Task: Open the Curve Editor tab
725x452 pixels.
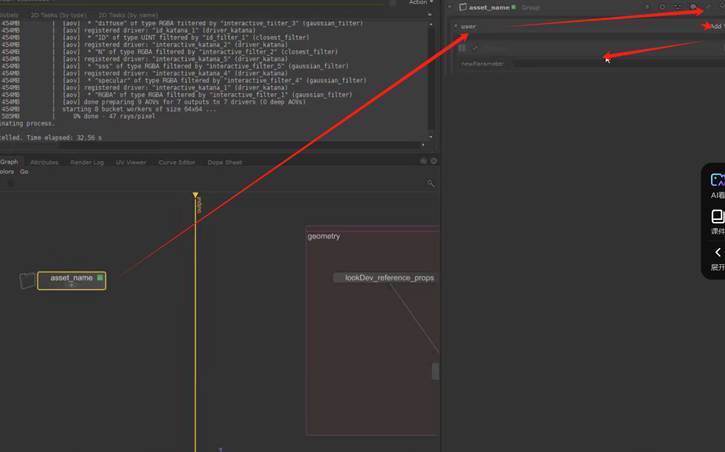Action: (177, 162)
